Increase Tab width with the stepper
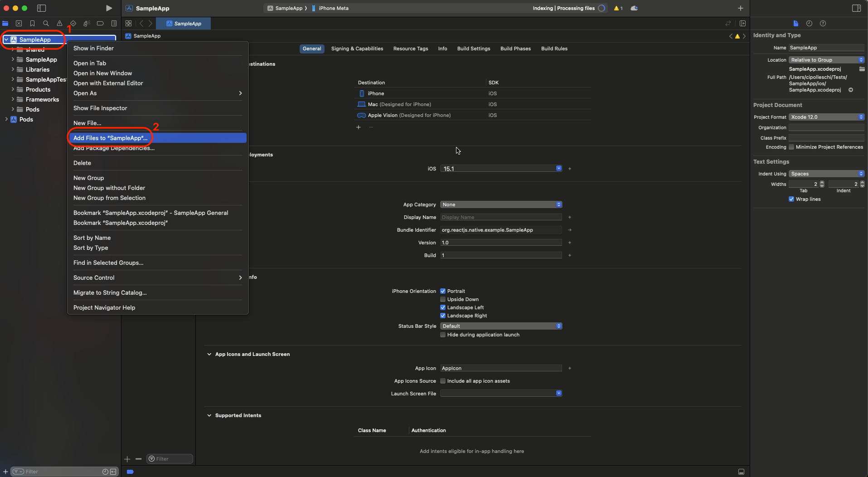 click(823, 182)
